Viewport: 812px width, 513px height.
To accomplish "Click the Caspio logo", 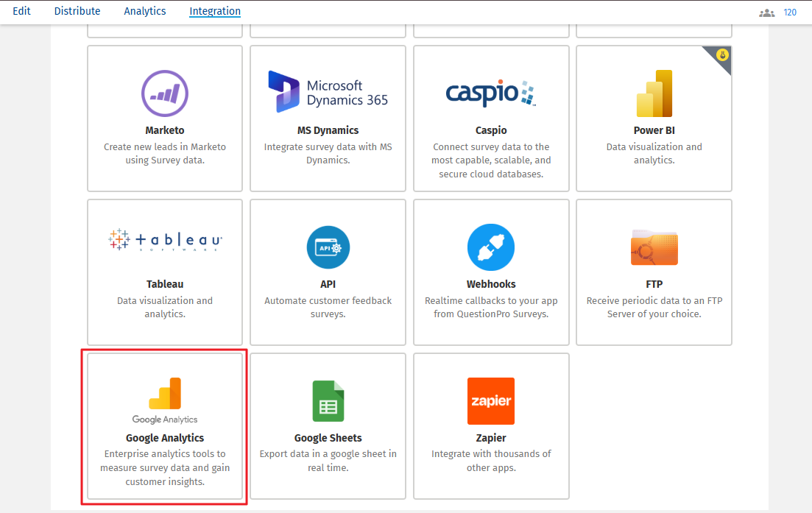I will (491, 93).
